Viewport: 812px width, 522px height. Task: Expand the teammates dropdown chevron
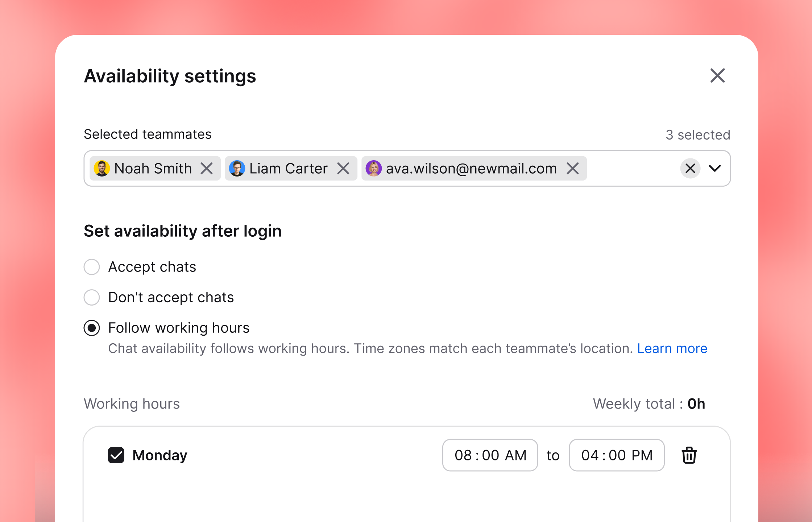pos(715,169)
